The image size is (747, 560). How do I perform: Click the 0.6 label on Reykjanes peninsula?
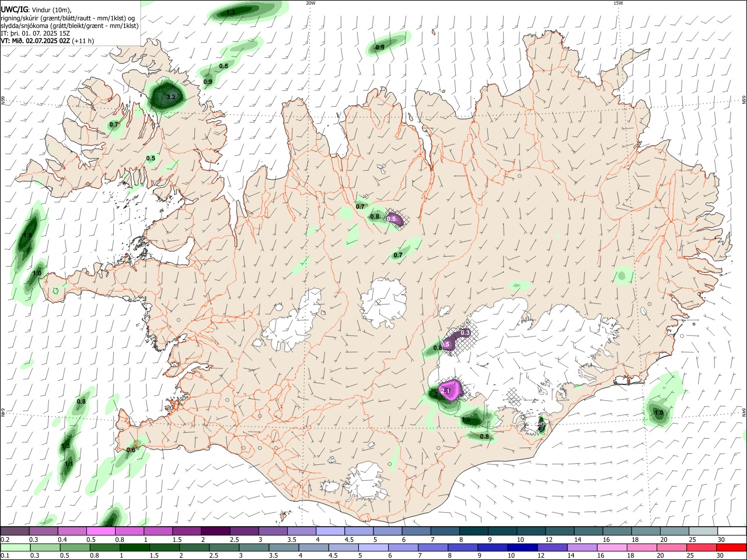131,450
